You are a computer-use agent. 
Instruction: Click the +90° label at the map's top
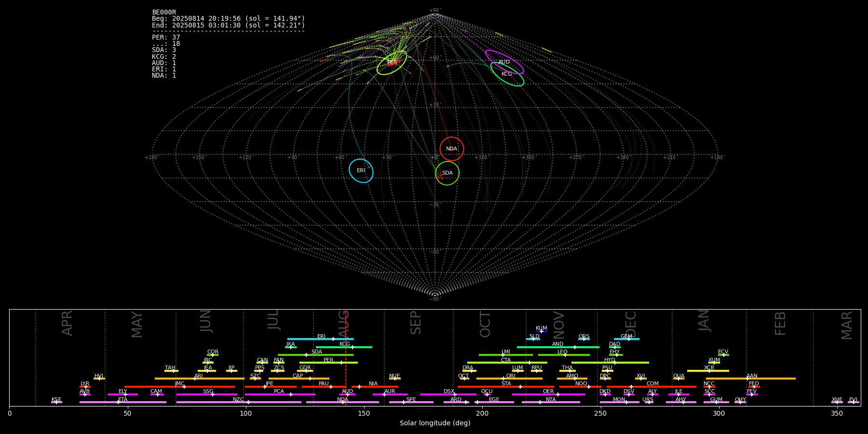click(x=435, y=11)
